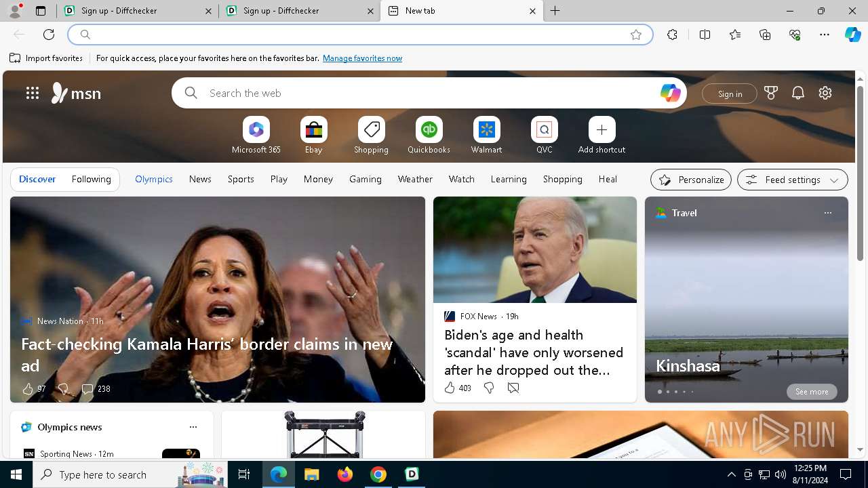Open the Money category
The width and height of the screenshot is (868, 488).
(318, 179)
